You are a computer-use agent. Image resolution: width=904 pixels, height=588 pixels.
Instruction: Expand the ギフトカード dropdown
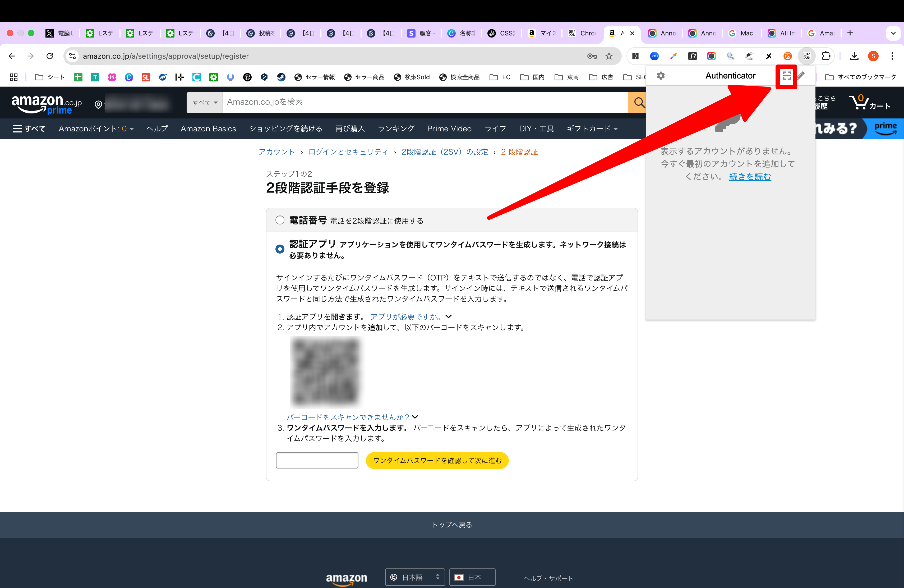tap(592, 129)
